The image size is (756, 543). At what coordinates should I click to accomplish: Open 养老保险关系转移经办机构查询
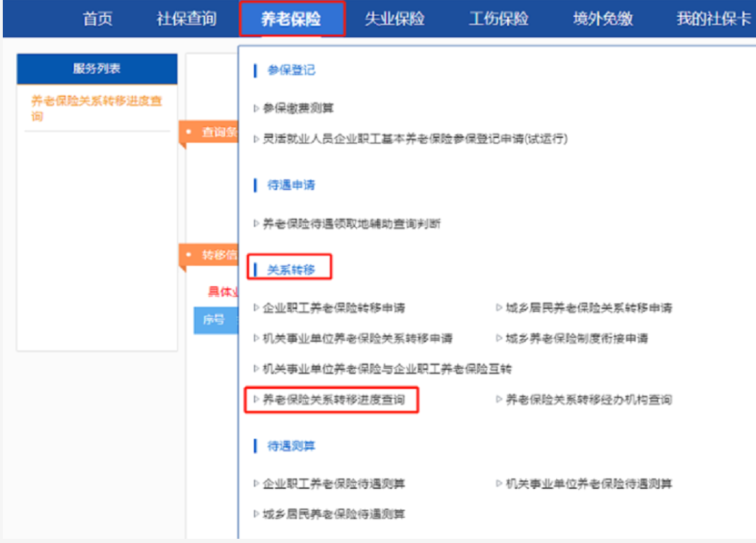588,400
